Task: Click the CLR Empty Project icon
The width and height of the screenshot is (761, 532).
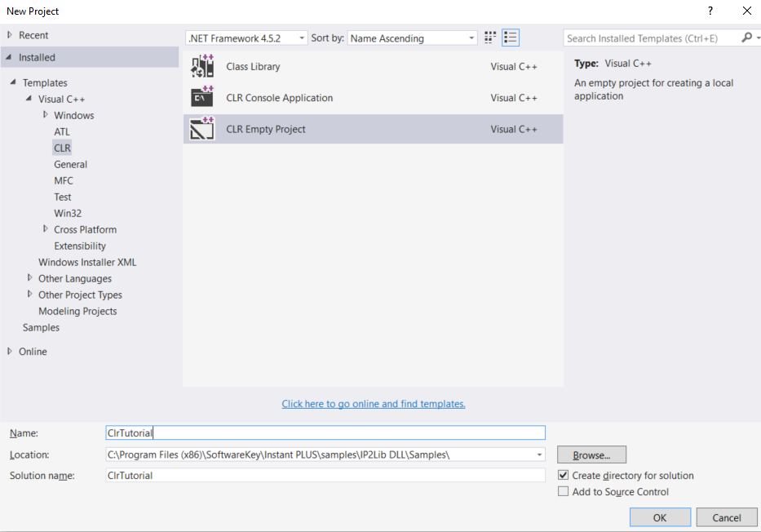Action: point(202,129)
